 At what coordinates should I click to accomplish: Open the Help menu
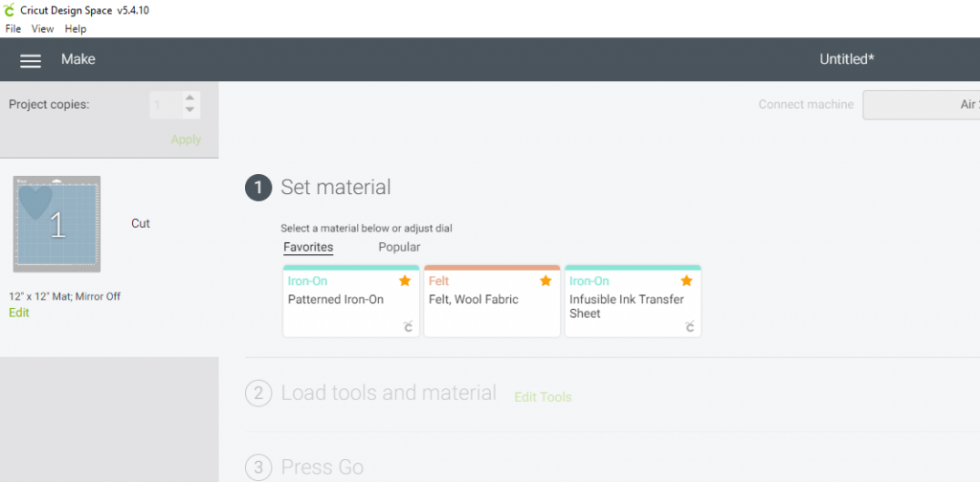click(x=76, y=29)
